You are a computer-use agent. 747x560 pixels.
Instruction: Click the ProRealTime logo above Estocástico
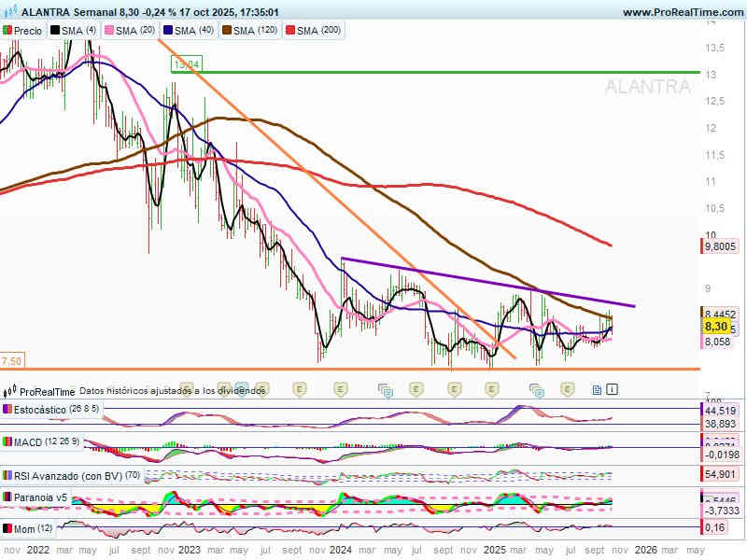[11, 392]
